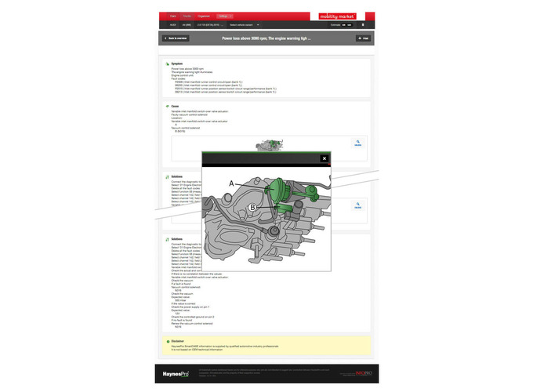Click magnifier icon in first Solutions section
Screen dimensions: 533x392
(x=357, y=206)
